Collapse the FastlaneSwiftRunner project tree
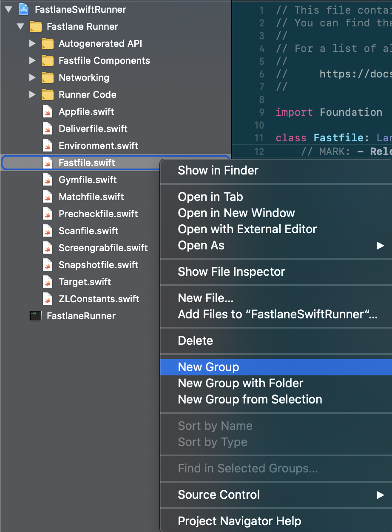392x532 pixels. click(x=9, y=9)
